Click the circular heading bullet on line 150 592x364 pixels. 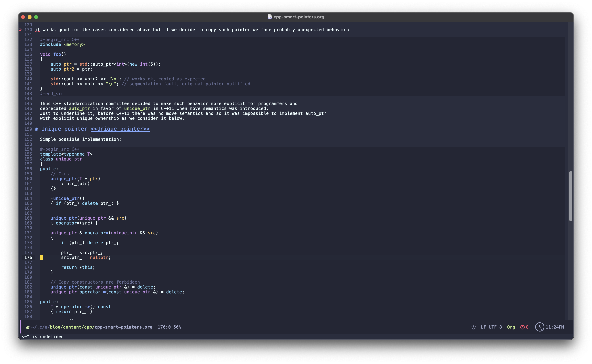coord(36,129)
